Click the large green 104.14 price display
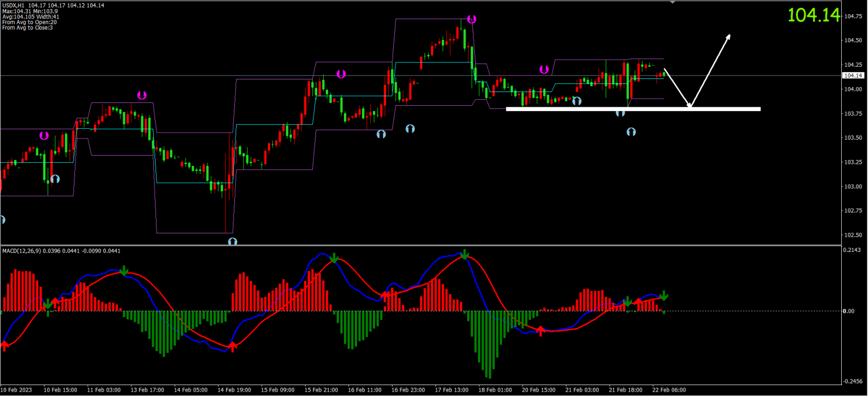Image resolution: width=868 pixels, height=396 pixels. pyautogui.click(x=813, y=15)
